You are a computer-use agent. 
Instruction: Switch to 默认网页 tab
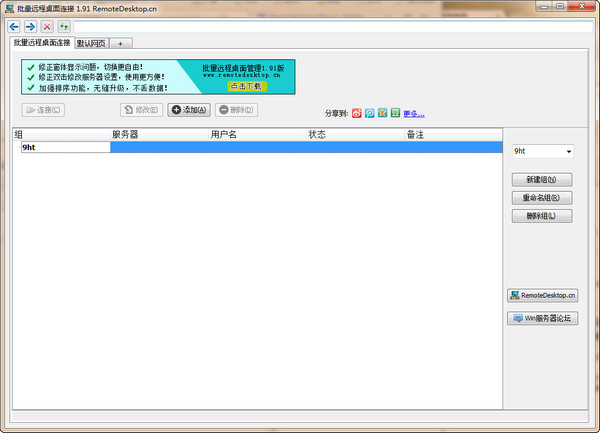click(91, 43)
